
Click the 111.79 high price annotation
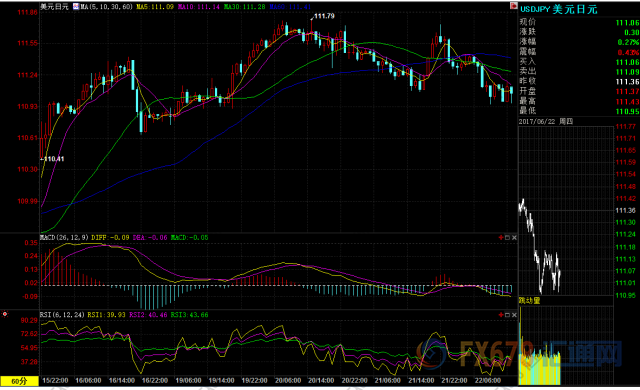pyautogui.click(x=324, y=16)
